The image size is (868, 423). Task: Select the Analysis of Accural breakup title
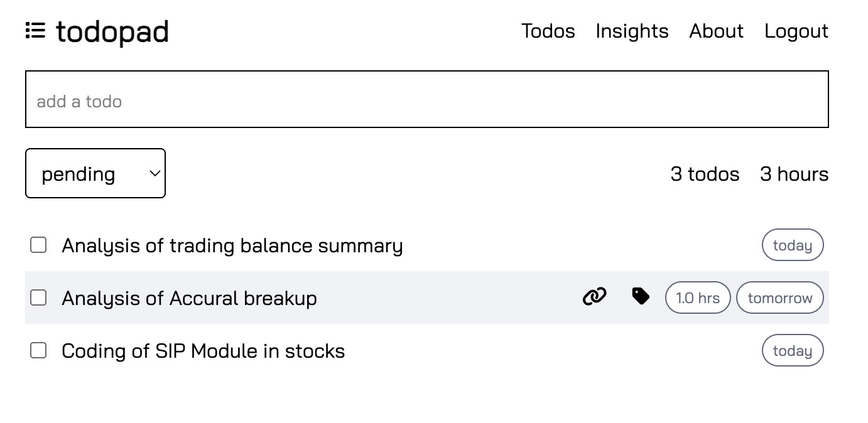click(189, 298)
